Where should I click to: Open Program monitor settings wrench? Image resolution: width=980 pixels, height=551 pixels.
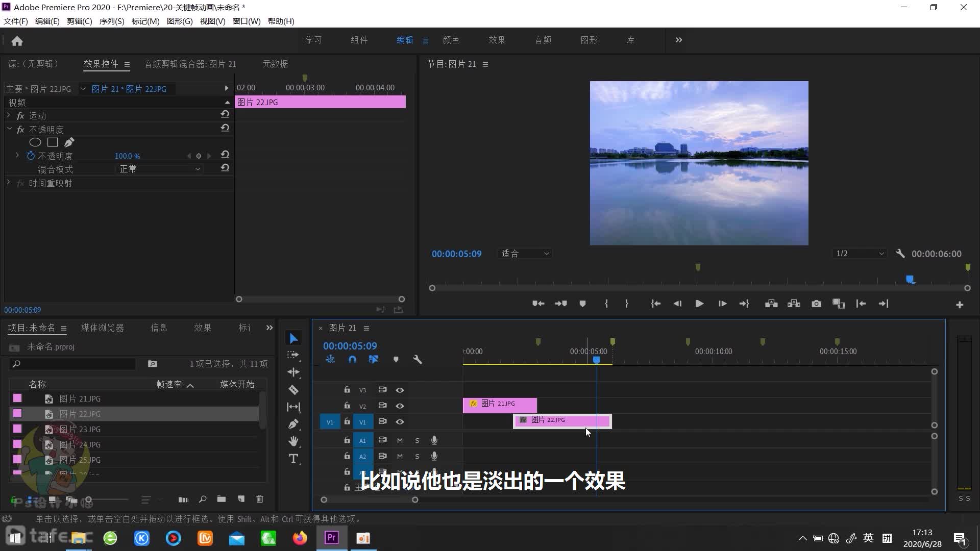(900, 254)
